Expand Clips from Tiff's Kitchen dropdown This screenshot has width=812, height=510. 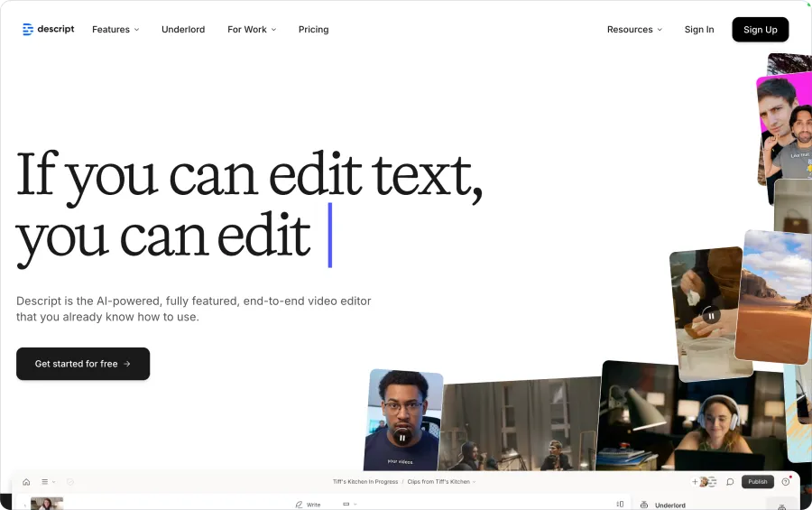tap(441, 482)
